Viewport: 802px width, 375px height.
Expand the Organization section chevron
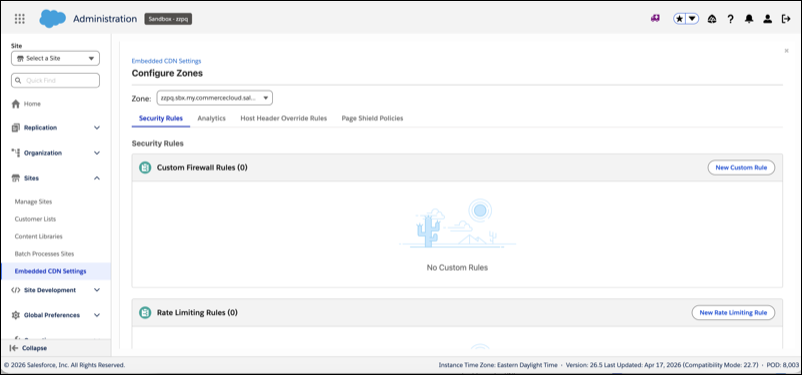(x=97, y=153)
